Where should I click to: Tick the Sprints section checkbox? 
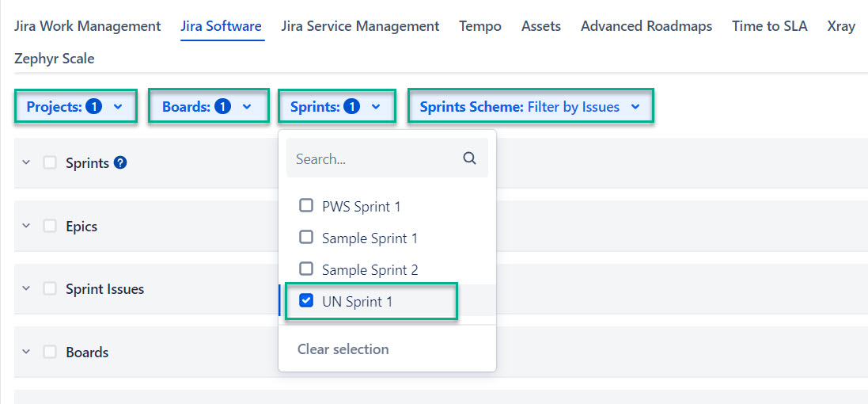coord(50,163)
